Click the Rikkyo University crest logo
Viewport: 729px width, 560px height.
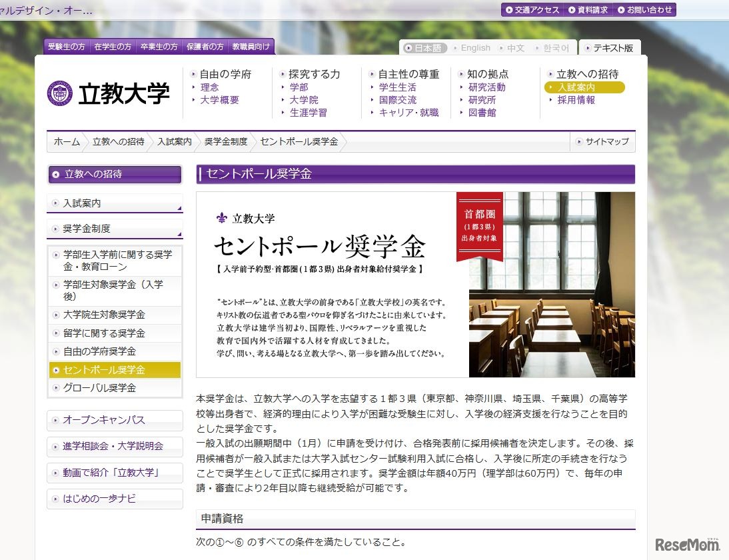pyautogui.click(x=60, y=95)
